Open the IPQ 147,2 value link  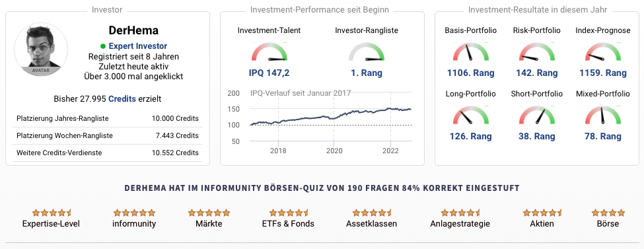pos(269,73)
